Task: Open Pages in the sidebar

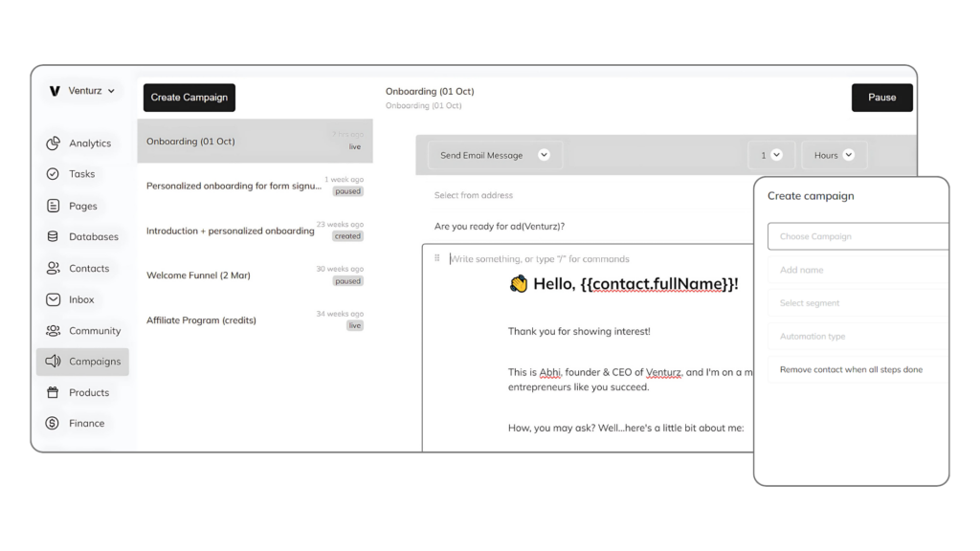Action: [82, 206]
